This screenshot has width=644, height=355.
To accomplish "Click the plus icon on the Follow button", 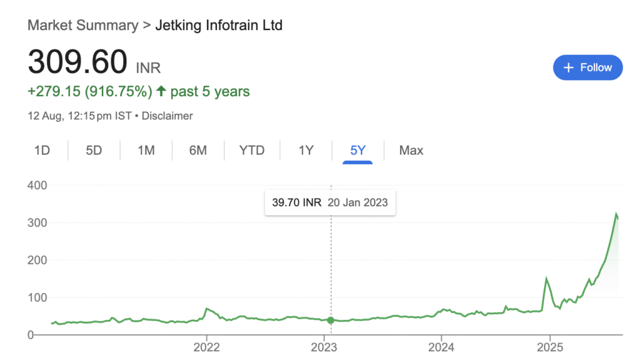I will [x=569, y=68].
